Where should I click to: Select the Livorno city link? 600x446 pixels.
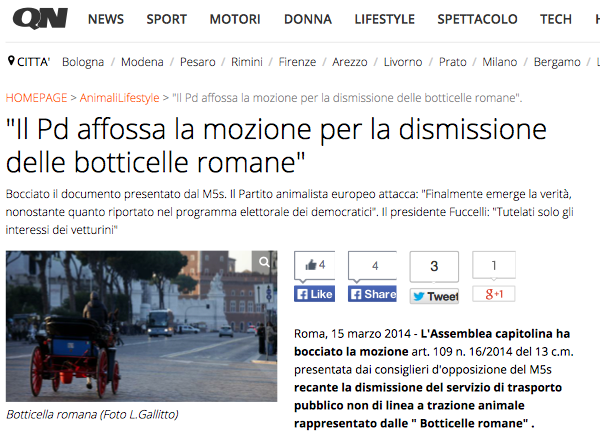(x=403, y=62)
